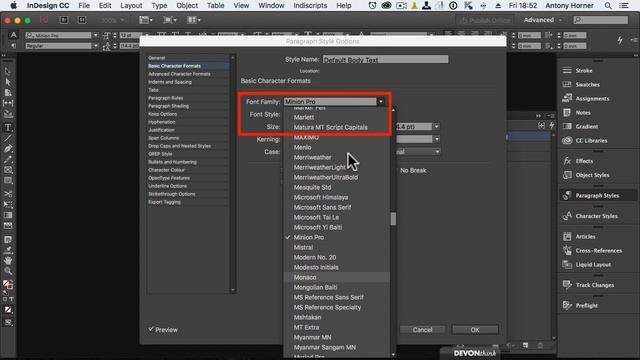Open the Cross-References panel
The width and height of the screenshot is (640, 360).
[x=598, y=251]
